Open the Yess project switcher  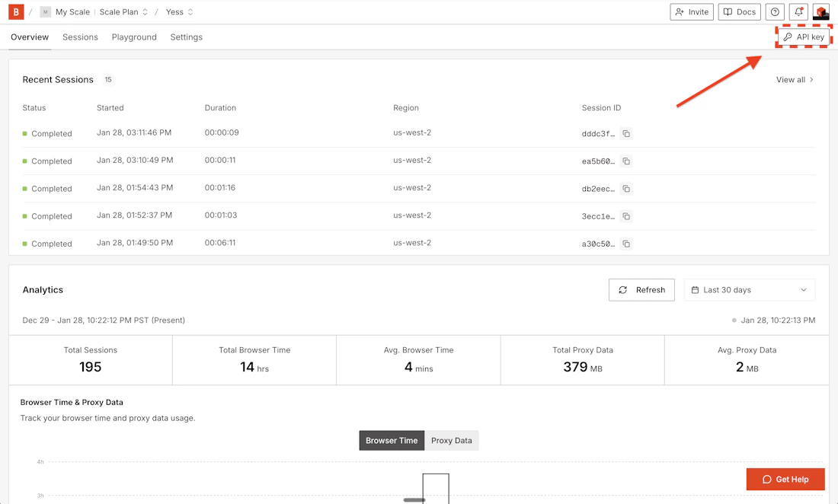(x=176, y=11)
